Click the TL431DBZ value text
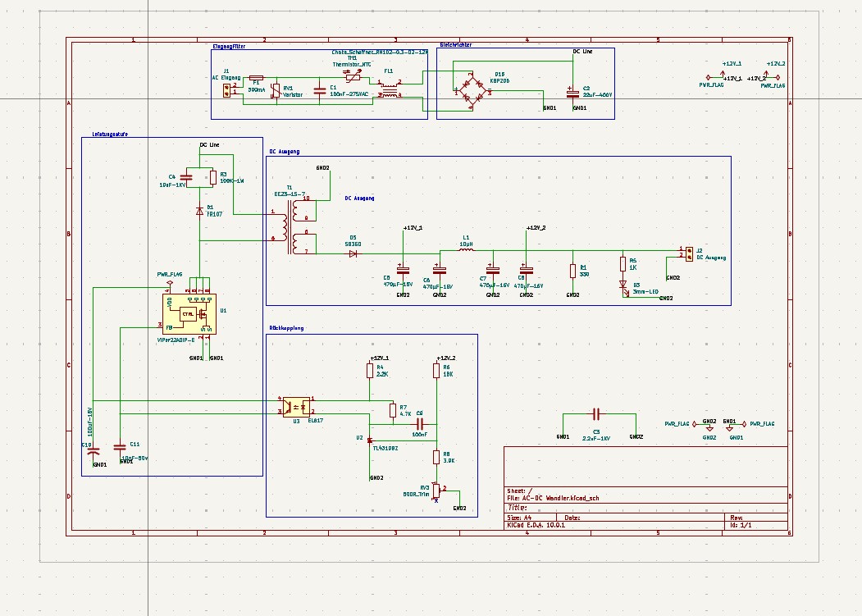 coord(385,448)
